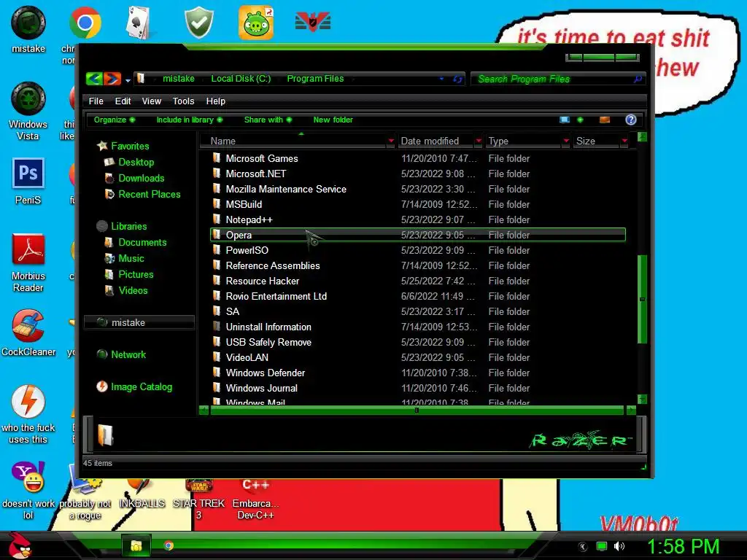The image size is (747, 560).
Task: Click the New folder button
Action: [333, 120]
